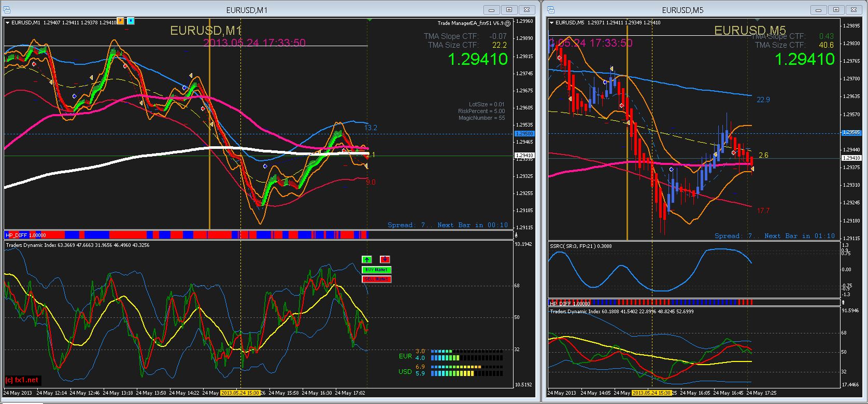Click the 'Trade ManagerEA_fxtr51 V6.9' label
Image resolution: width=868 pixels, height=404 pixels.
[471, 23]
